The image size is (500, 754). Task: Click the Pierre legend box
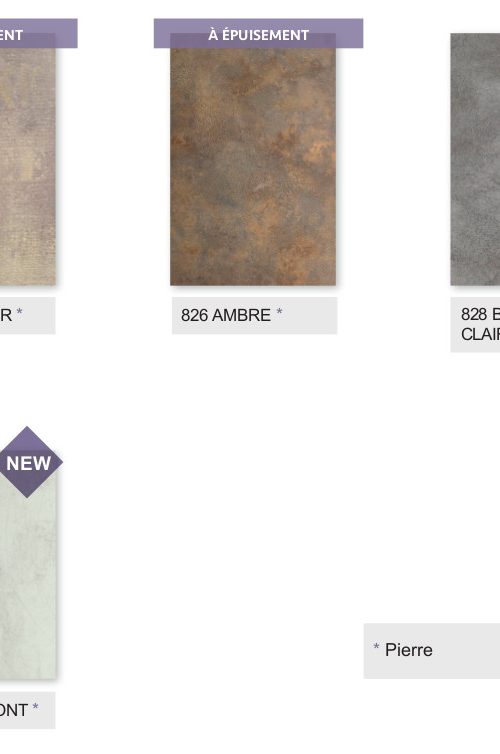[432, 651]
